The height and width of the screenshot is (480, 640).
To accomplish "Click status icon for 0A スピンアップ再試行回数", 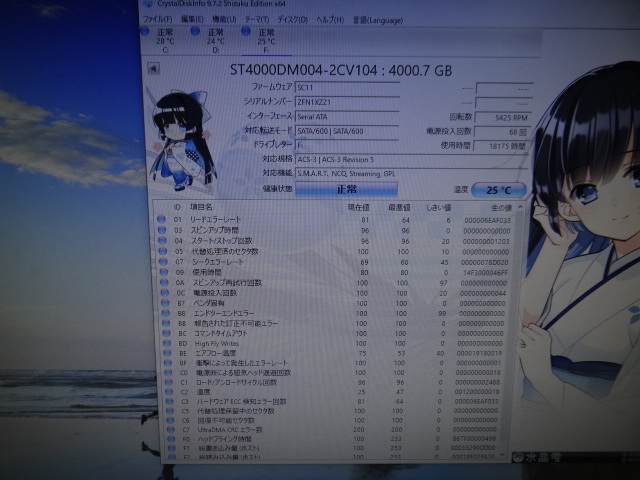I will pyautogui.click(x=164, y=282).
